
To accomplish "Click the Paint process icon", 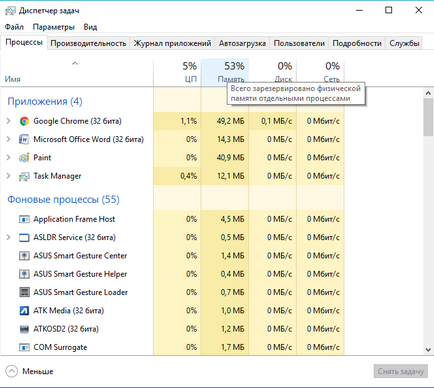I will pos(24,158).
